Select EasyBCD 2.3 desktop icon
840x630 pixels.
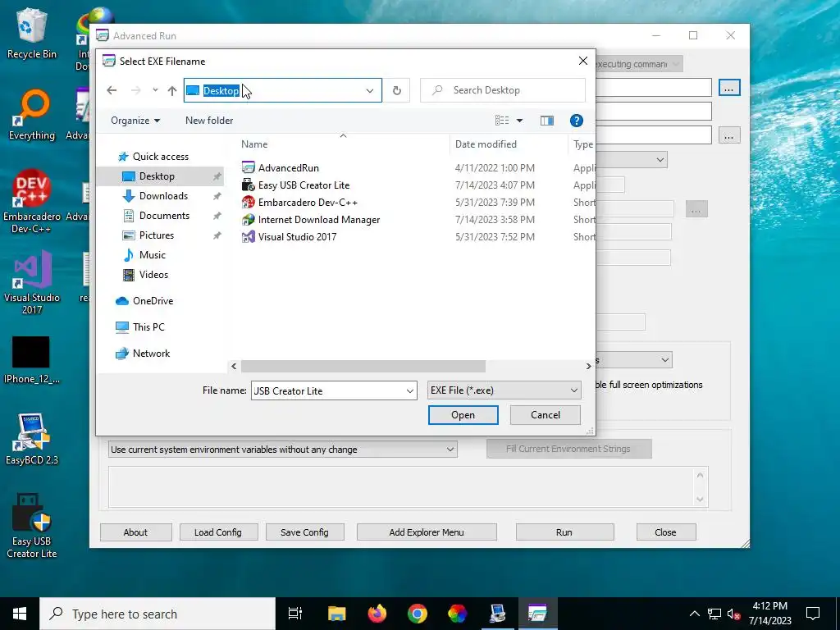[32, 440]
